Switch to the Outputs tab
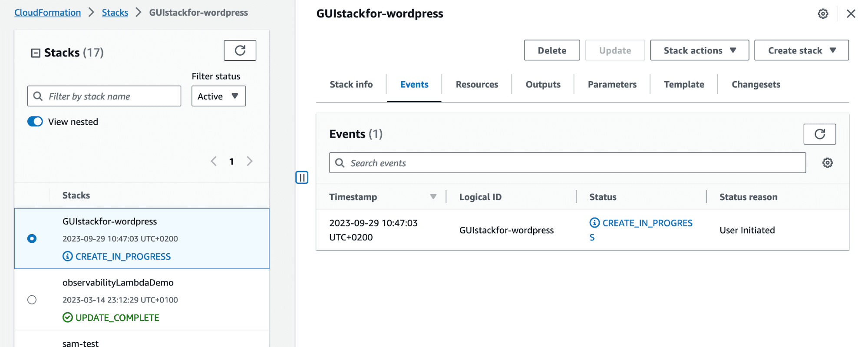The width and height of the screenshot is (868, 347). coord(543,84)
